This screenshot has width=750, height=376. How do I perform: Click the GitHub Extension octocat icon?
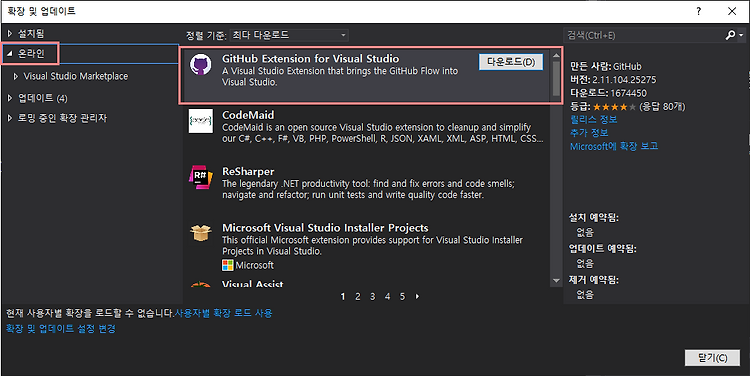coord(200,65)
